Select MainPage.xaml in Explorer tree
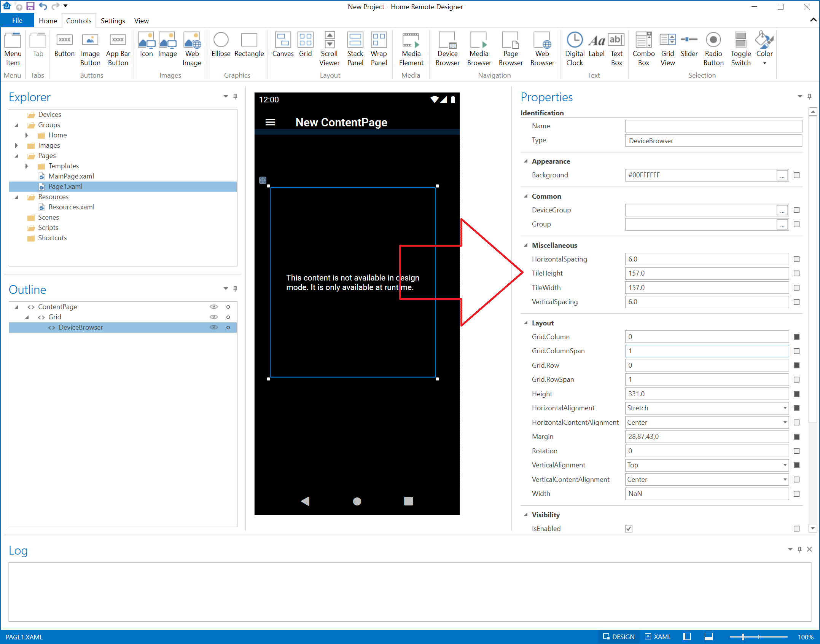Screen dimensions: 820x644 (x=71, y=176)
